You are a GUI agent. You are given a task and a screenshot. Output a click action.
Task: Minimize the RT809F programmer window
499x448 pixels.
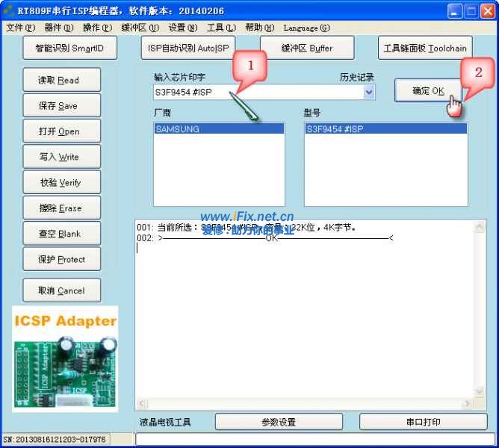click(x=454, y=11)
